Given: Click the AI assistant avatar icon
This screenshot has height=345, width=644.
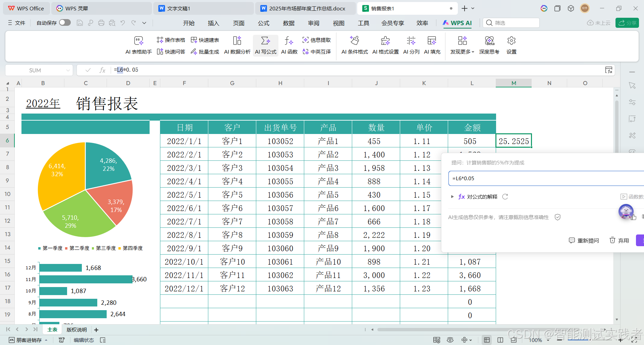Looking at the screenshot, I should coord(626,211).
